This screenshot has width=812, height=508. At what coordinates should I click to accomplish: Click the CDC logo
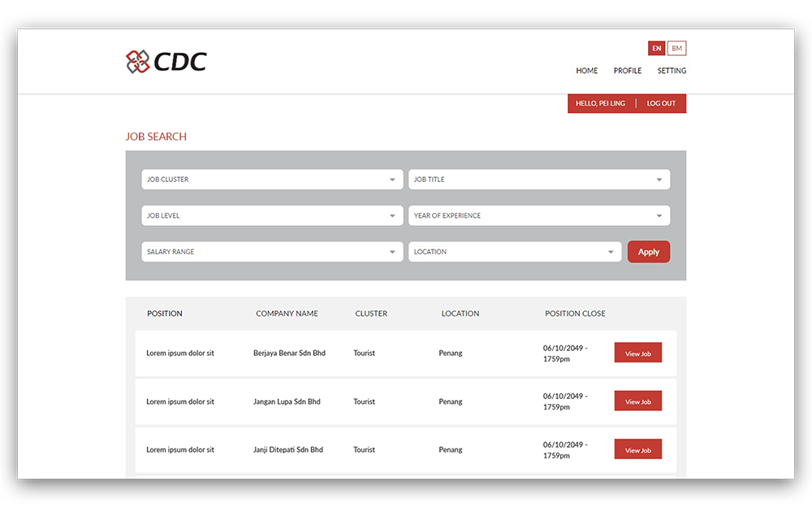pyautogui.click(x=166, y=61)
